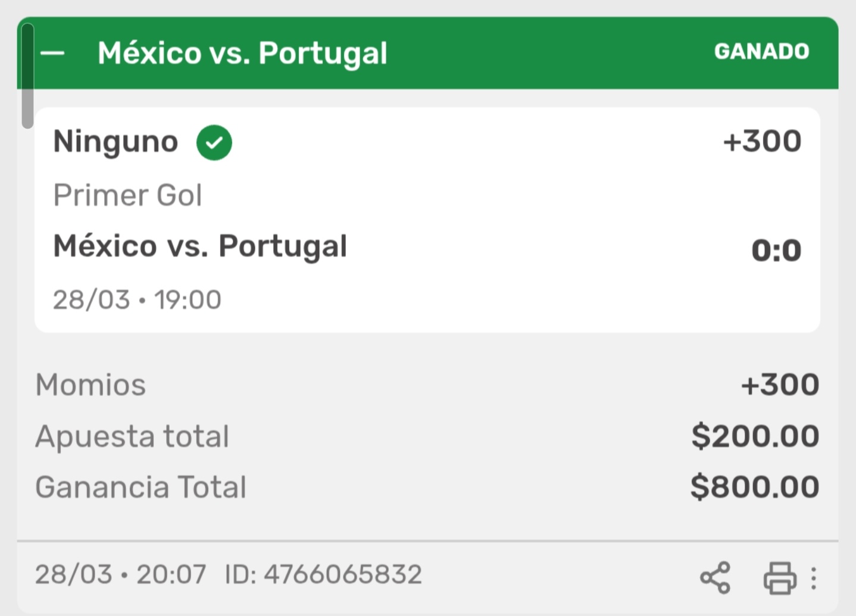
Task: Open the three-dot more options menu
Action: pyautogui.click(x=814, y=577)
